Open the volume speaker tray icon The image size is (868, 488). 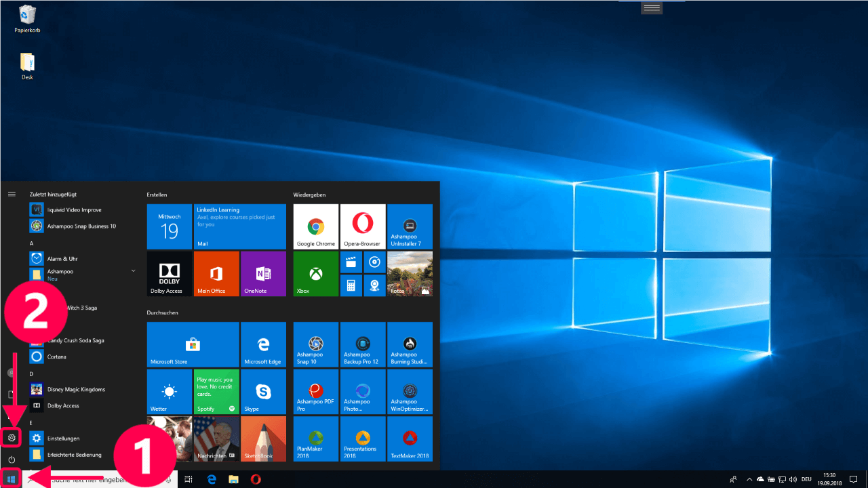[793, 479]
